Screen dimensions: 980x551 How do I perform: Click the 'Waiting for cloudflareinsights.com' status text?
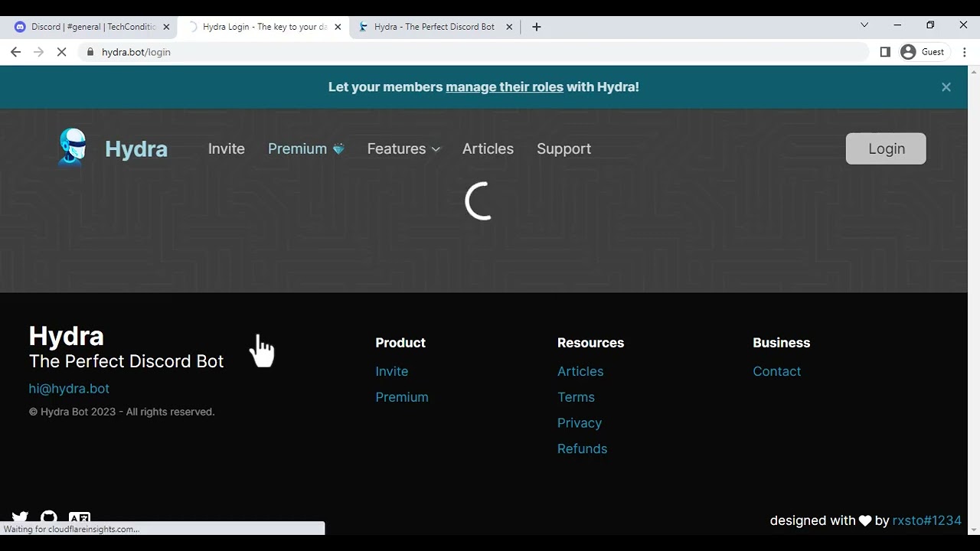(72, 529)
